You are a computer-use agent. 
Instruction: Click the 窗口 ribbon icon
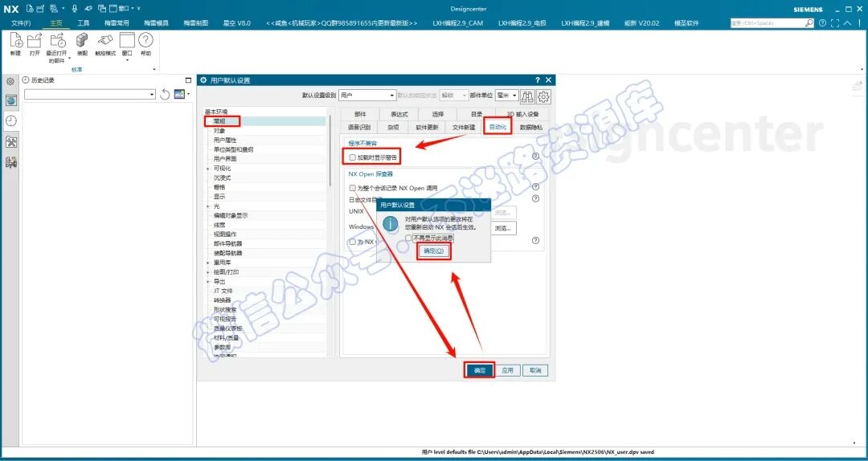(x=127, y=40)
